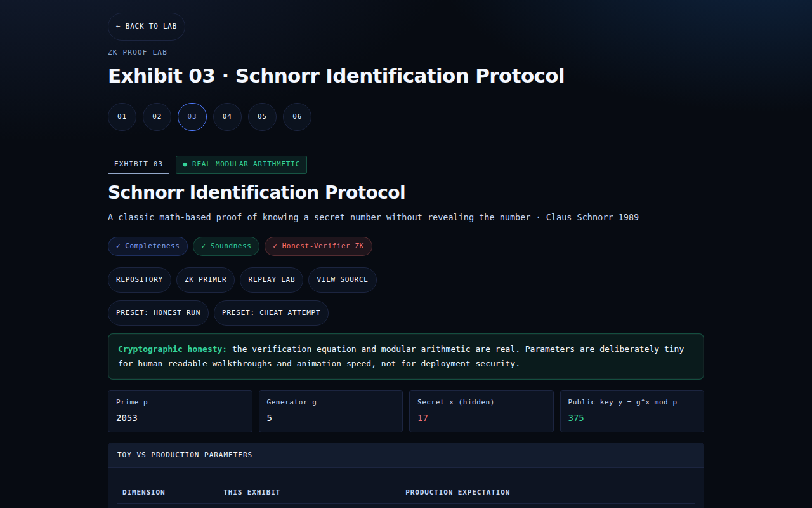The image size is (812, 508).
Task: Click the green REAL MODULAR ARITHMETIC status badge
Action: 241,164
